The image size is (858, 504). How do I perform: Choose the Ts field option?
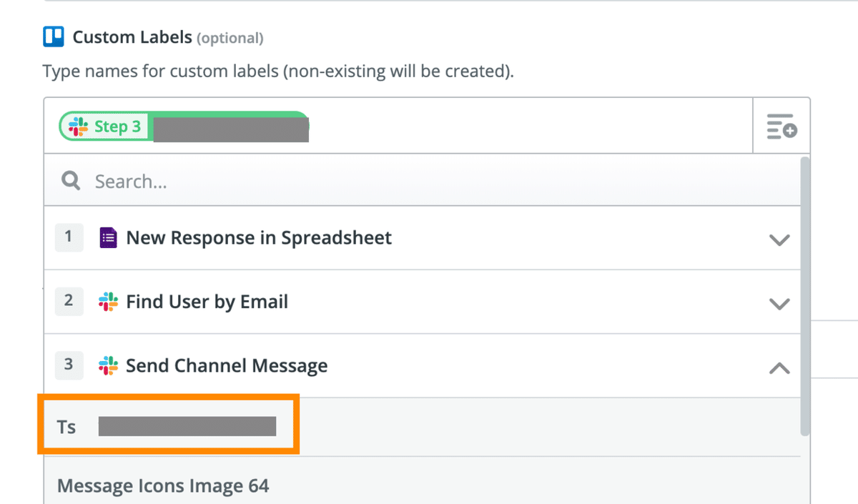[168, 427]
